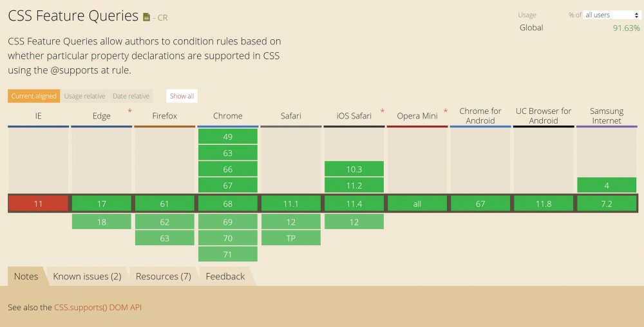This screenshot has height=327, width=644.
Task: Open the all users usage dropdown
Action: [x=612, y=15]
